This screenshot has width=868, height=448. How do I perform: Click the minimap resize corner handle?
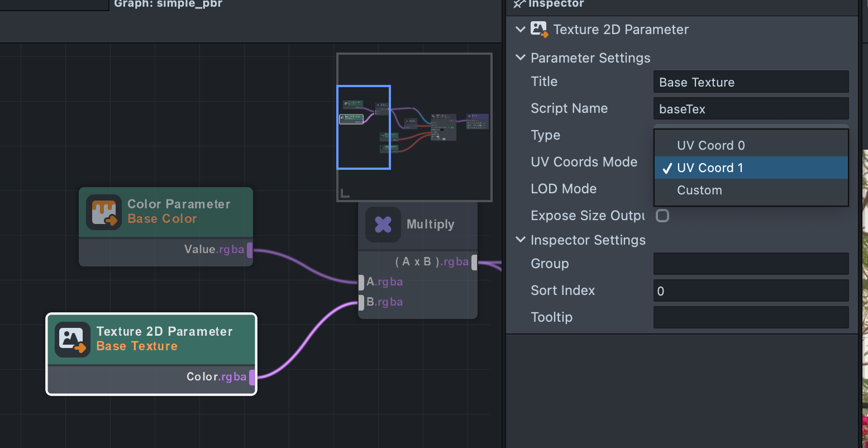tap(345, 193)
